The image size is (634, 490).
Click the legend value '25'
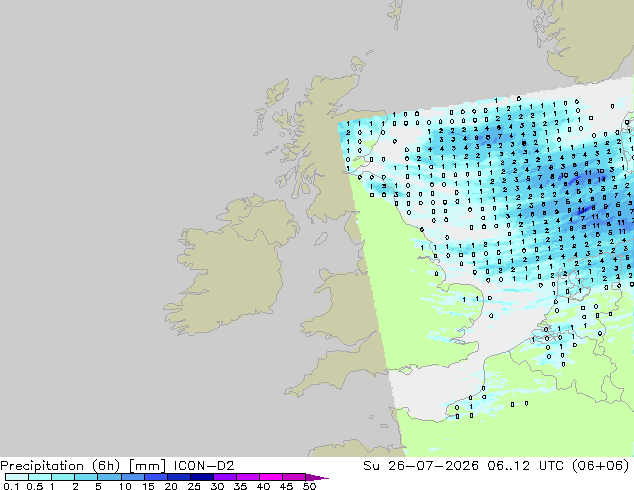194,486
